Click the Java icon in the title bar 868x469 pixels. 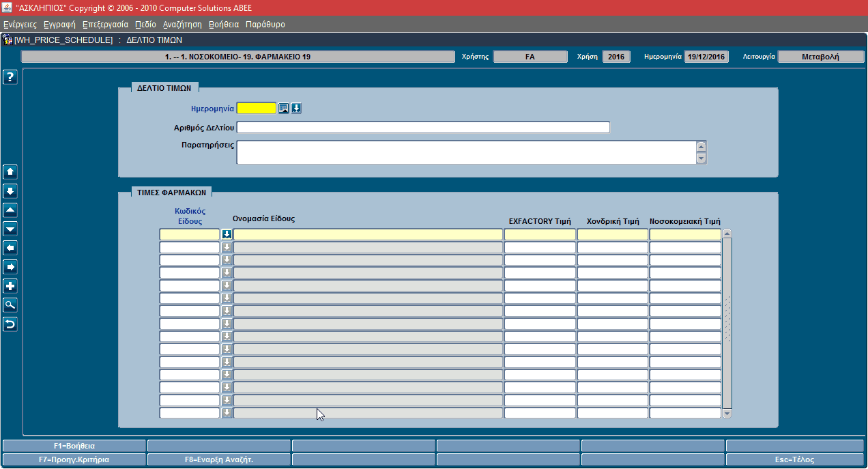click(x=6, y=8)
